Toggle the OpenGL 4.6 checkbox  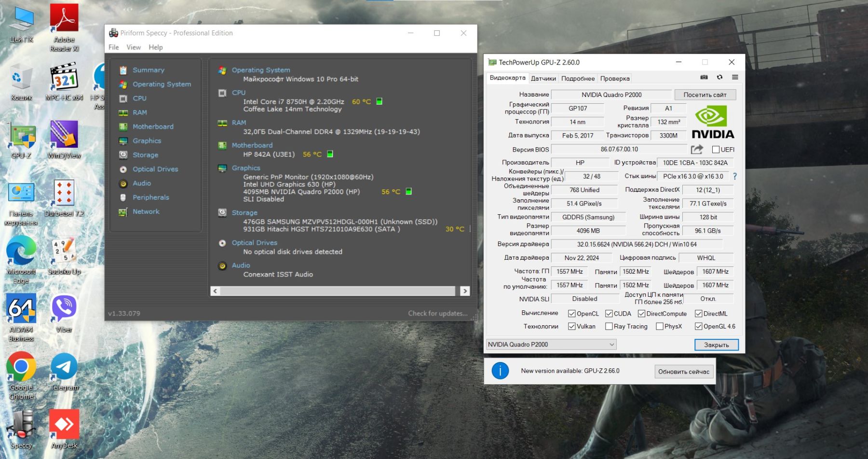[x=698, y=326]
